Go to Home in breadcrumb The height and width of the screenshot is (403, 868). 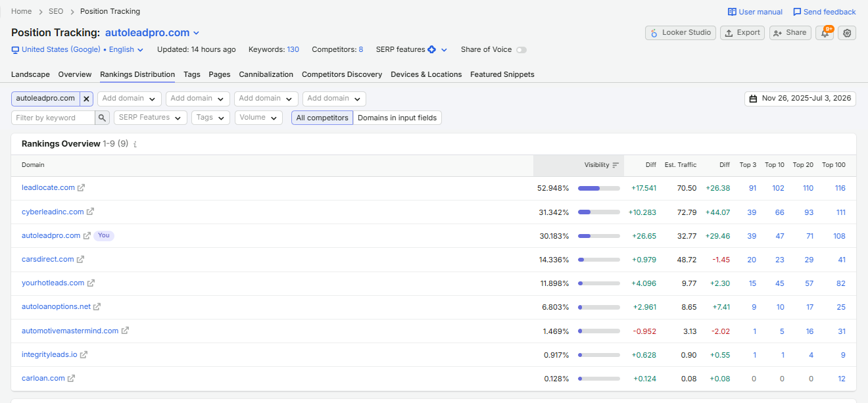pos(22,11)
